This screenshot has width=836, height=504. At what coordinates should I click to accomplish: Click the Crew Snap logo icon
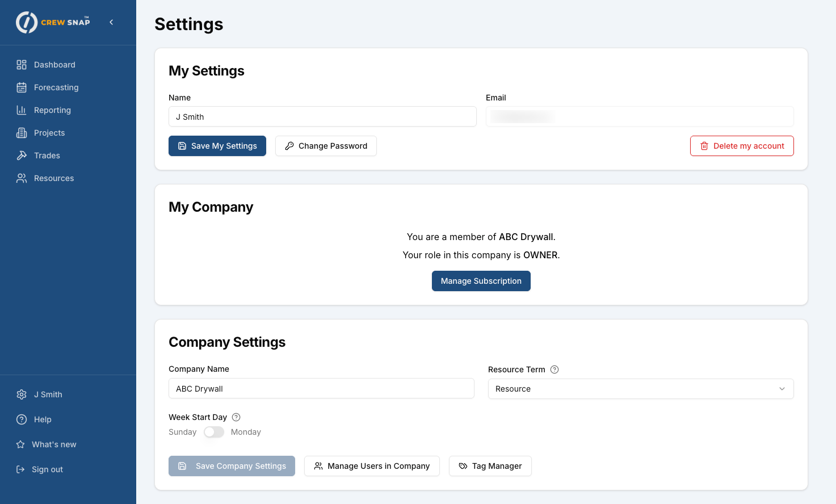[27, 23]
